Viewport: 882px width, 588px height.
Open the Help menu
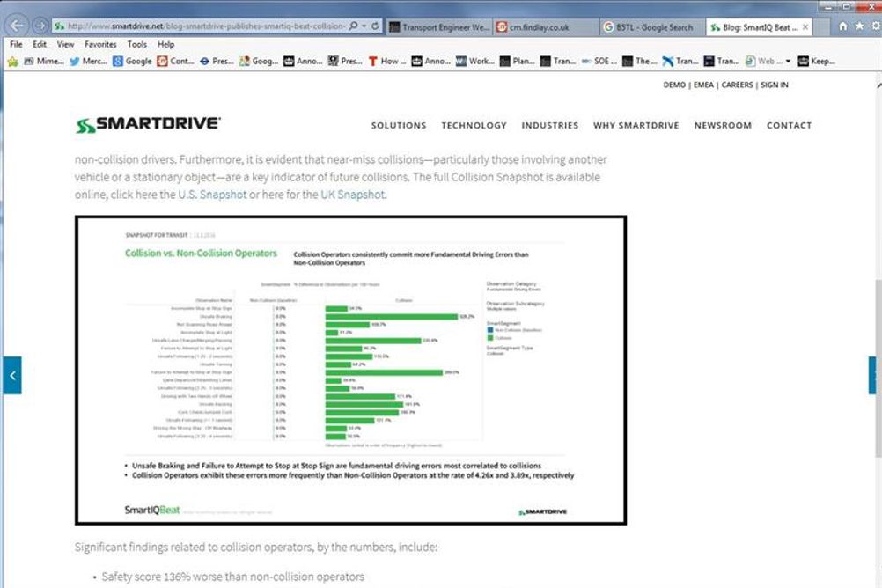pos(165,44)
